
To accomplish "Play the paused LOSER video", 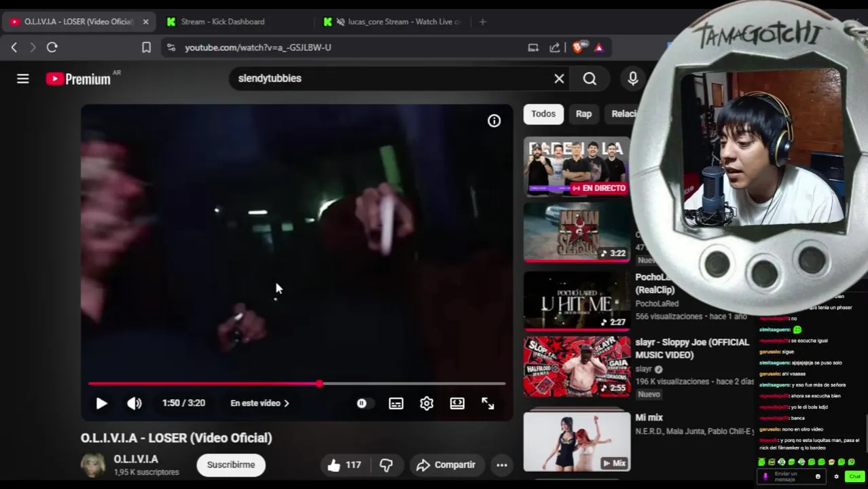I will pyautogui.click(x=101, y=403).
